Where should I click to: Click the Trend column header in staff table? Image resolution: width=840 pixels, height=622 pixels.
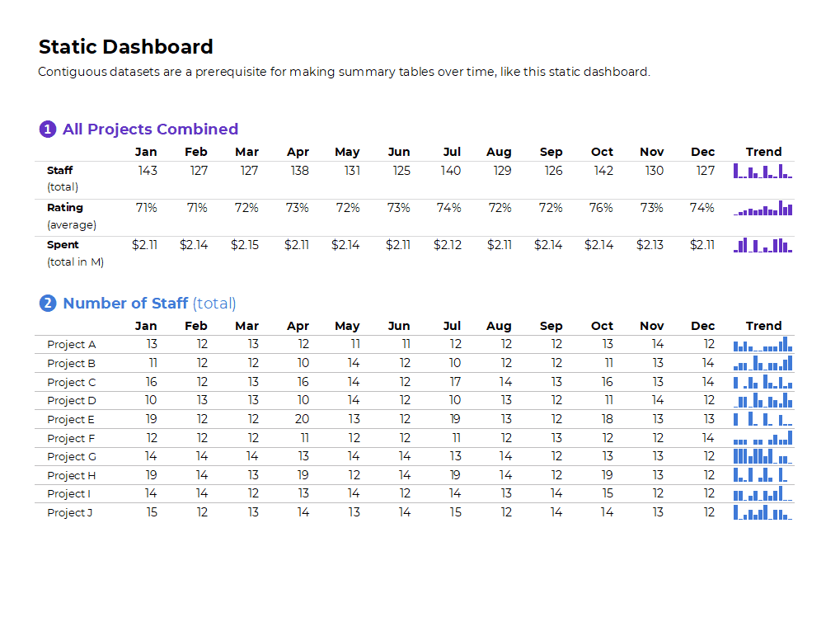[x=763, y=326]
